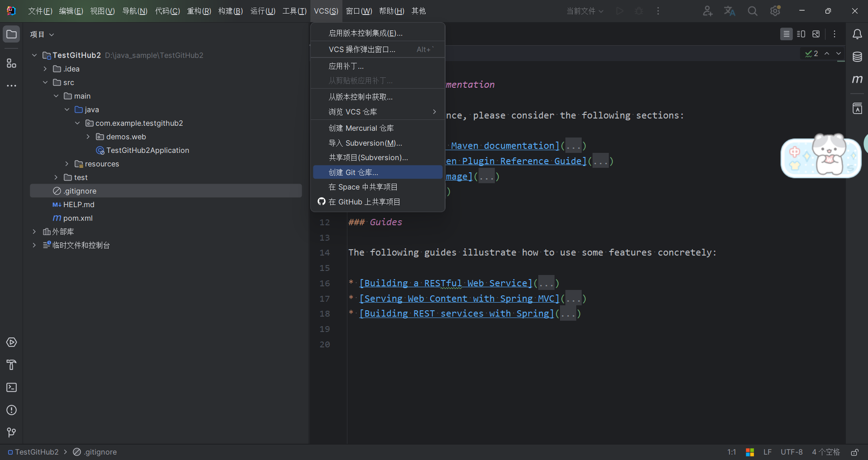Click the colored Microsoft-style status icon
The image size is (868, 460).
[x=750, y=452]
